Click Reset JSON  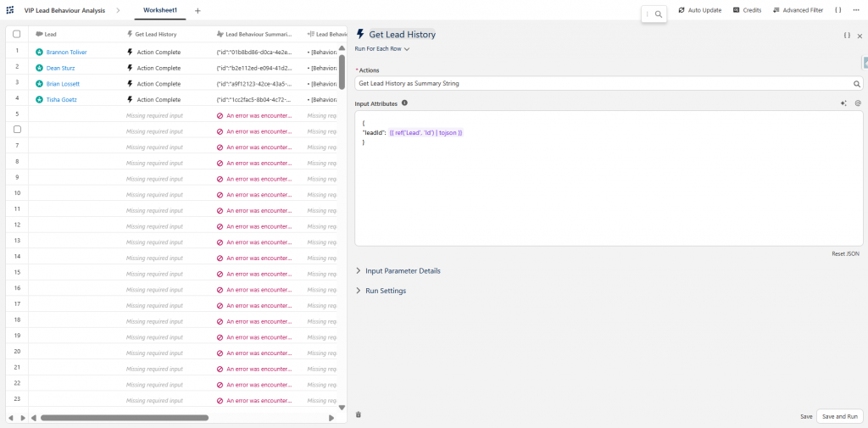(x=845, y=253)
